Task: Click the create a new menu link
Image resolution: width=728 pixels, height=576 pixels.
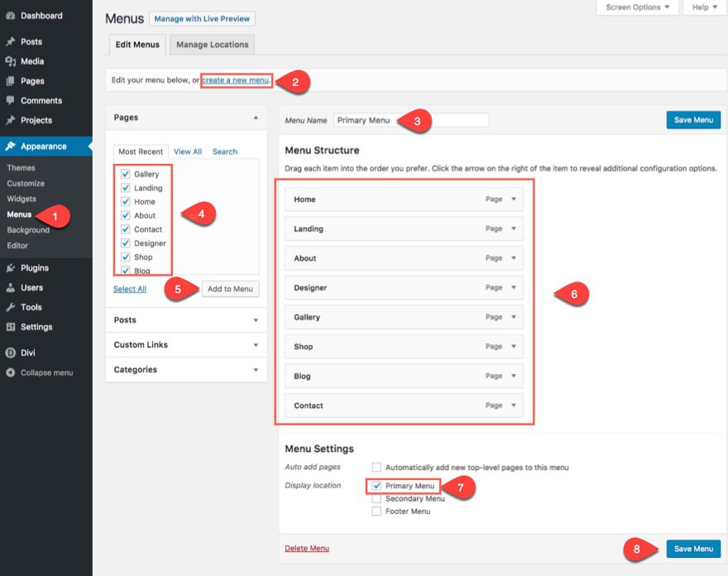Action: (x=236, y=80)
